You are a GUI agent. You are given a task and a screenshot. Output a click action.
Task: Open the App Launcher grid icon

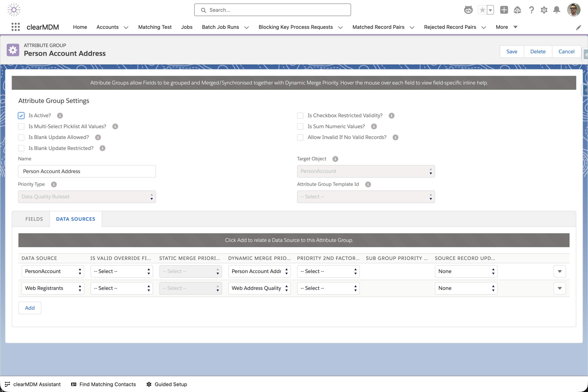pyautogui.click(x=15, y=27)
